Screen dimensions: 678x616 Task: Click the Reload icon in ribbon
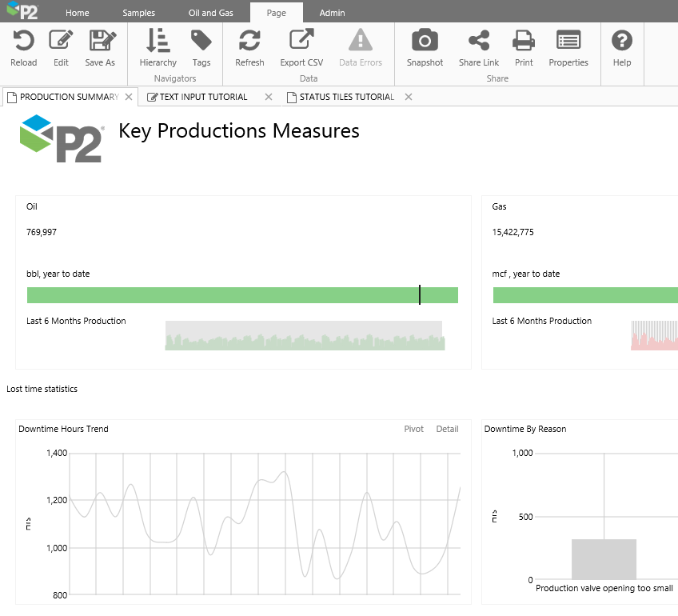tap(23, 42)
